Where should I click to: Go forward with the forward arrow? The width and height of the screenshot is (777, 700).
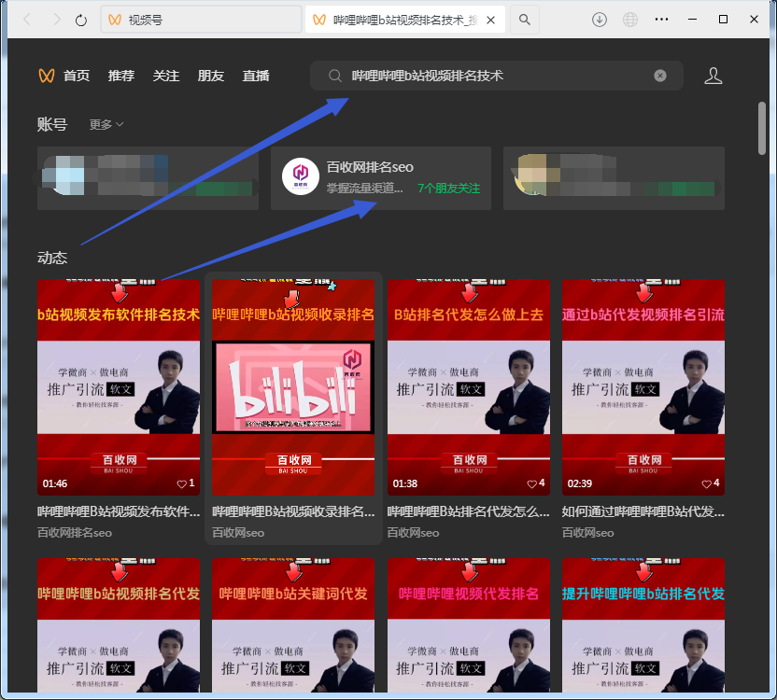click(56, 20)
